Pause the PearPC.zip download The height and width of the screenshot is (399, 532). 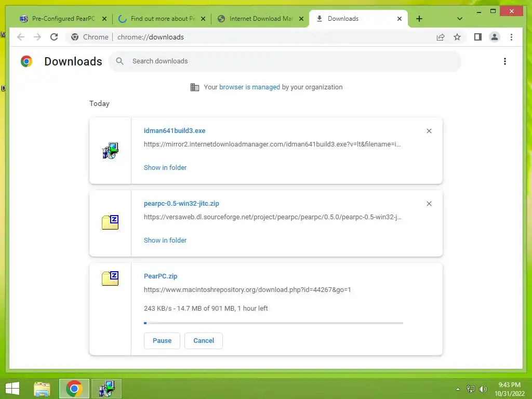pos(162,341)
